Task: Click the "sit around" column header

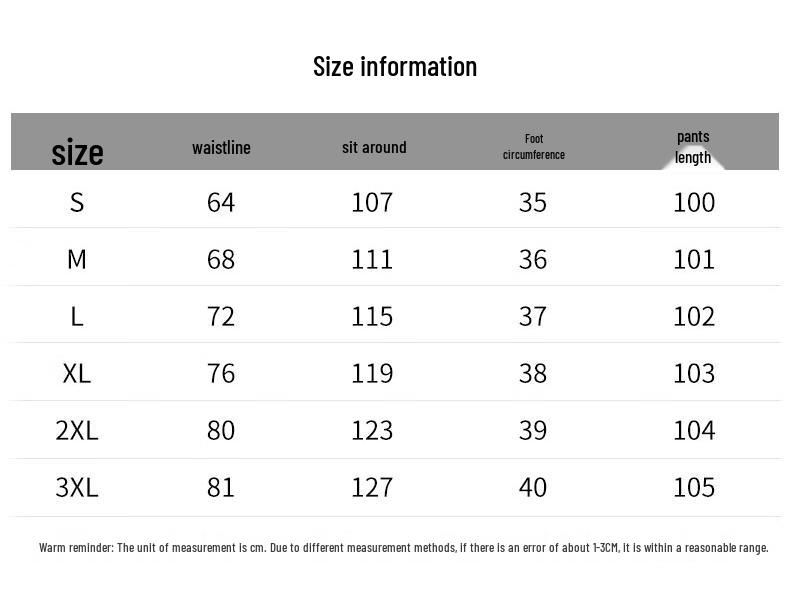Action: coord(374,147)
